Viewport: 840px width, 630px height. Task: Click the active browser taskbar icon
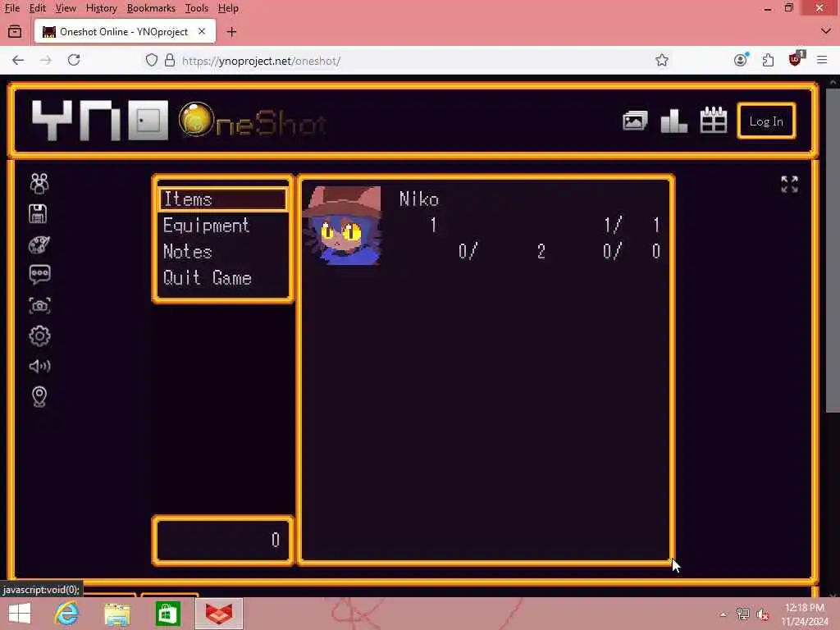(x=218, y=614)
